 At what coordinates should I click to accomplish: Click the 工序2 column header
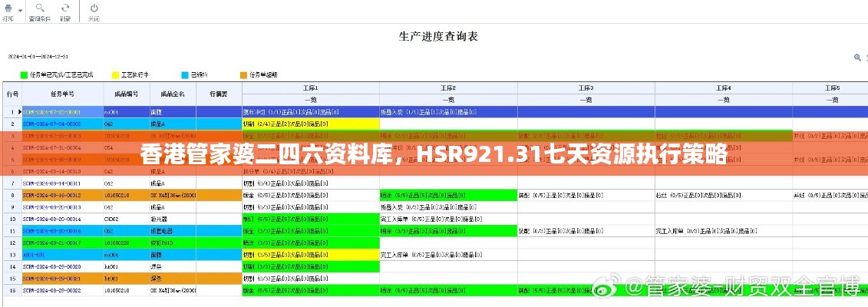click(x=448, y=88)
